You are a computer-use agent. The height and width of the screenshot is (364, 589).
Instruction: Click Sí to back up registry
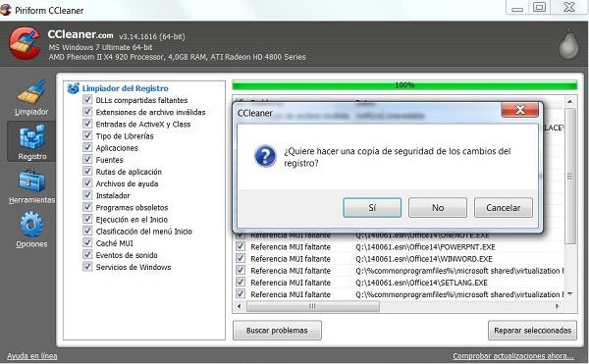[372, 208]
